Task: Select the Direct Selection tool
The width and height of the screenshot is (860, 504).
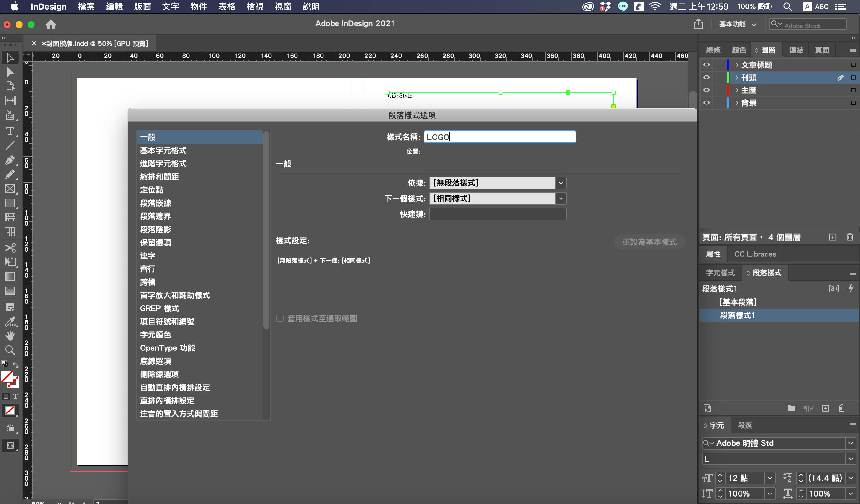Action: [x=10, y=72]
